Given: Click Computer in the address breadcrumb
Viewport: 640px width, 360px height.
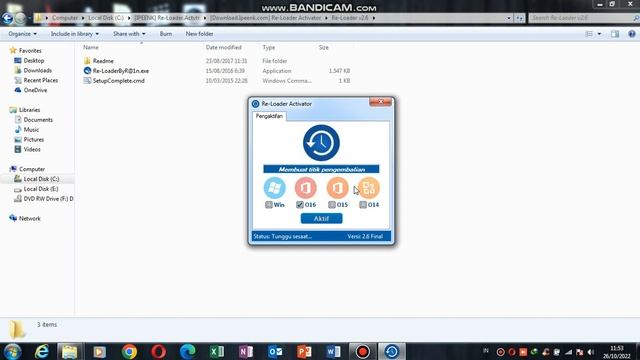Looking at the screenshot, I should pyautogui.click(x=64, y=18).
